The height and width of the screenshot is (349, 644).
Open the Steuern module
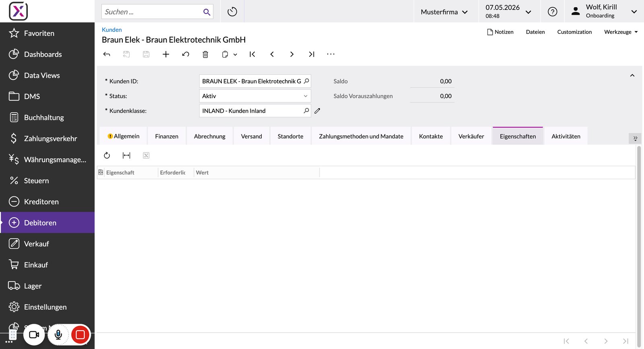coord(47,181)
